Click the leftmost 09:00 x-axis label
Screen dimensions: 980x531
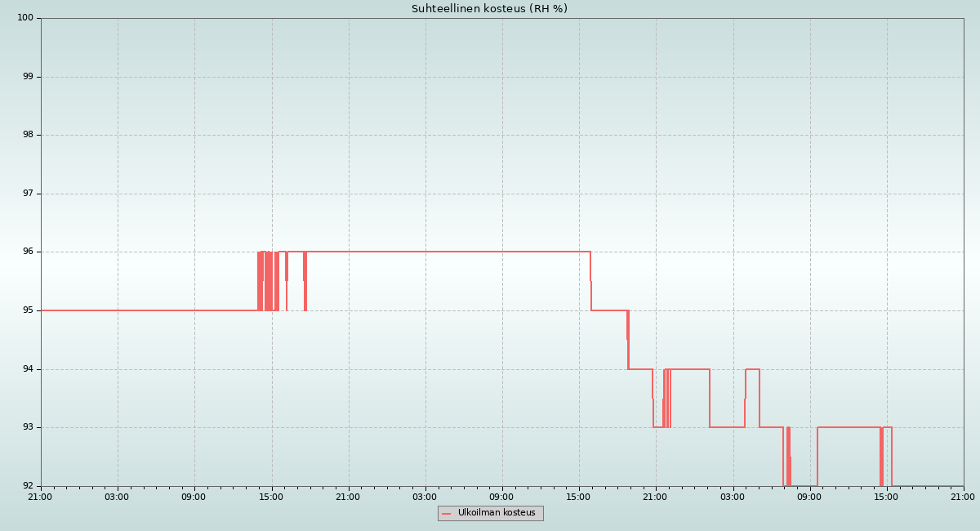pos(194,497)
